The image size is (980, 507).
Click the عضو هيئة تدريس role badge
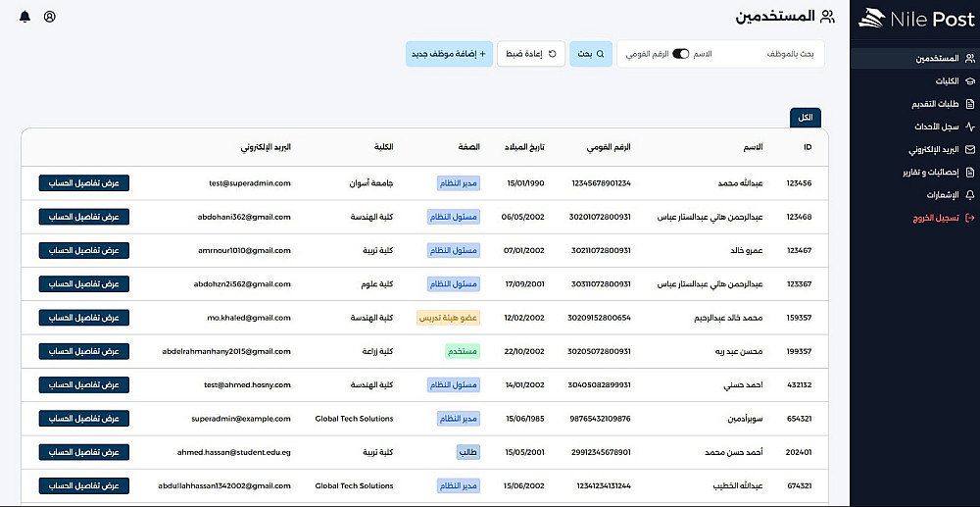click(x=448, y=318)
